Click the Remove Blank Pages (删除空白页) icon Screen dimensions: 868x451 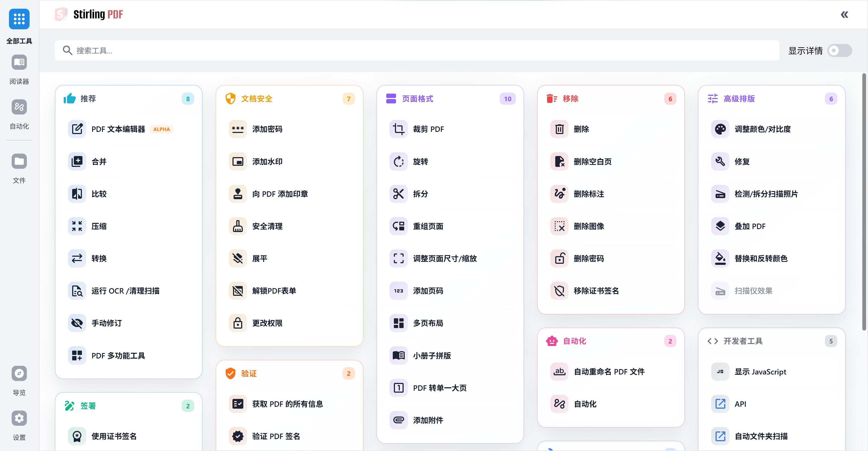(x=559, y=161)
